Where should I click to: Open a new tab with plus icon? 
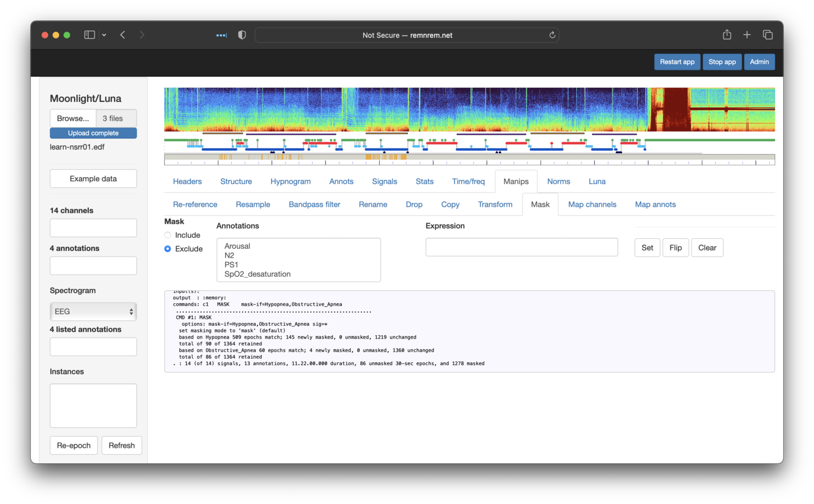747,35
